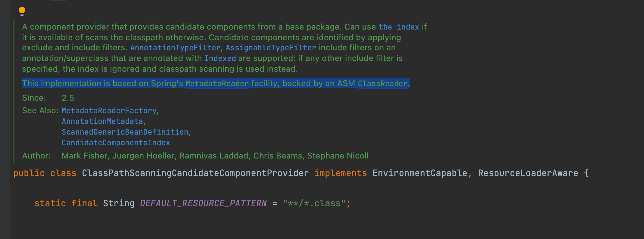Click the EnvironmentCapable interface name
Viewport: 644px width, 239px height.
[x=420, y=173]
